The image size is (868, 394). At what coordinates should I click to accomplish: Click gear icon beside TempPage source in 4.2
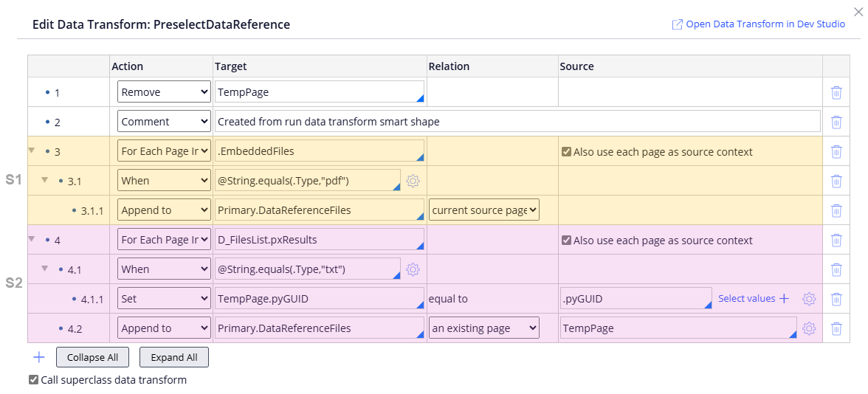tap(809, 328)
